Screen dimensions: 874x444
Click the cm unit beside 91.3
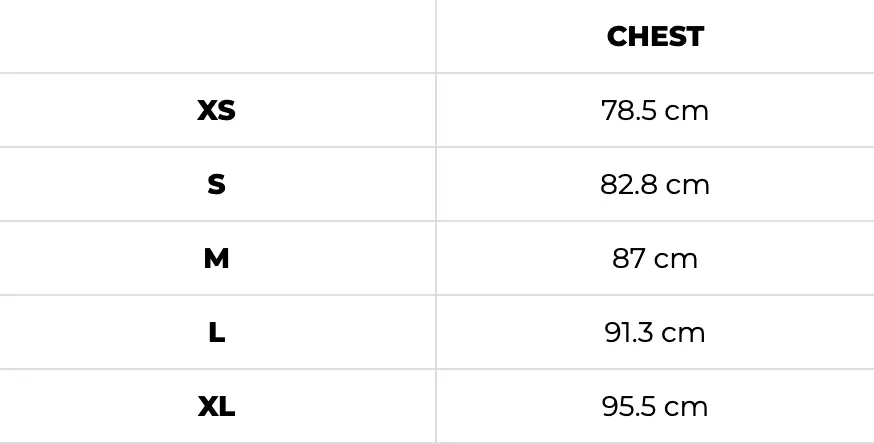click(685, 333)
